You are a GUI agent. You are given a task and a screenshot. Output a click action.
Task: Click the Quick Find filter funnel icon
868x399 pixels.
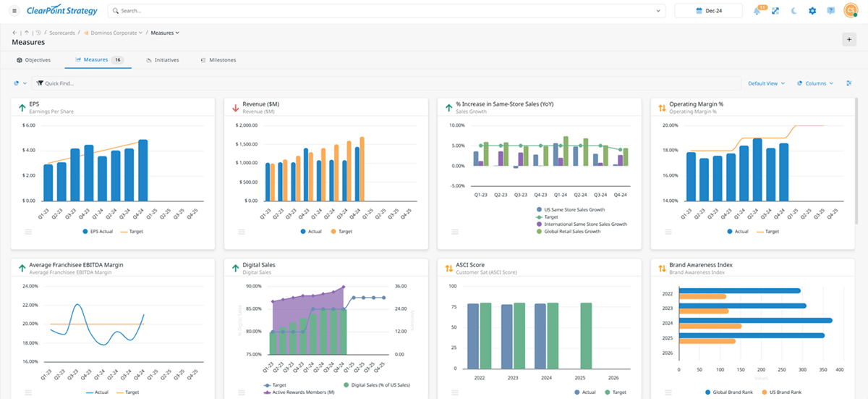40,83
